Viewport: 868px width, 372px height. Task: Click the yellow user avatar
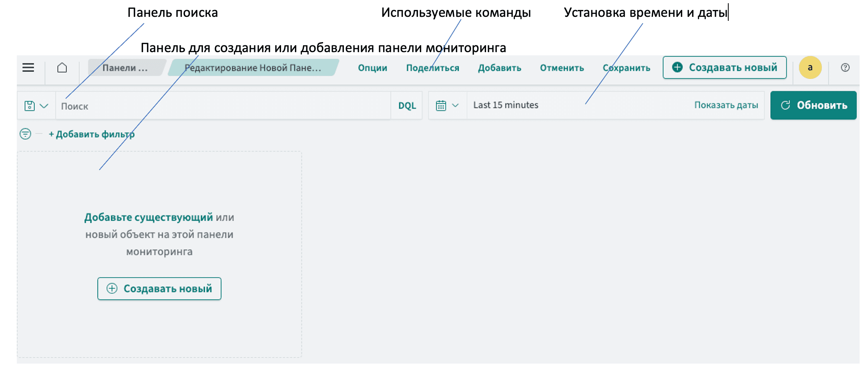click(x=810, y=67)
